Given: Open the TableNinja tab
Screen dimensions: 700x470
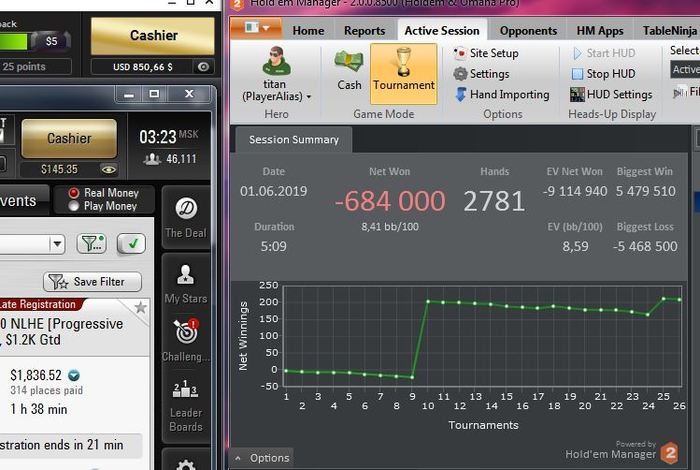Looking at the screenshot, I should pos(669,31).
